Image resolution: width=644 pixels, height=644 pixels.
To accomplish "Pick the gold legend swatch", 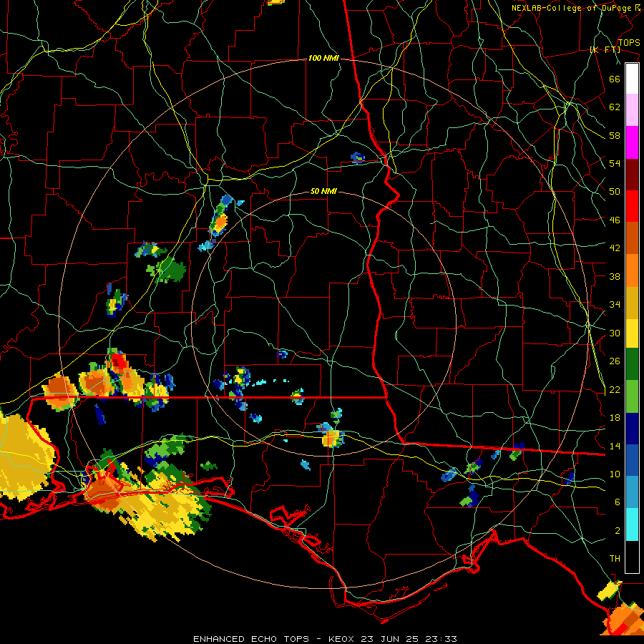I will tap(632, 303).
